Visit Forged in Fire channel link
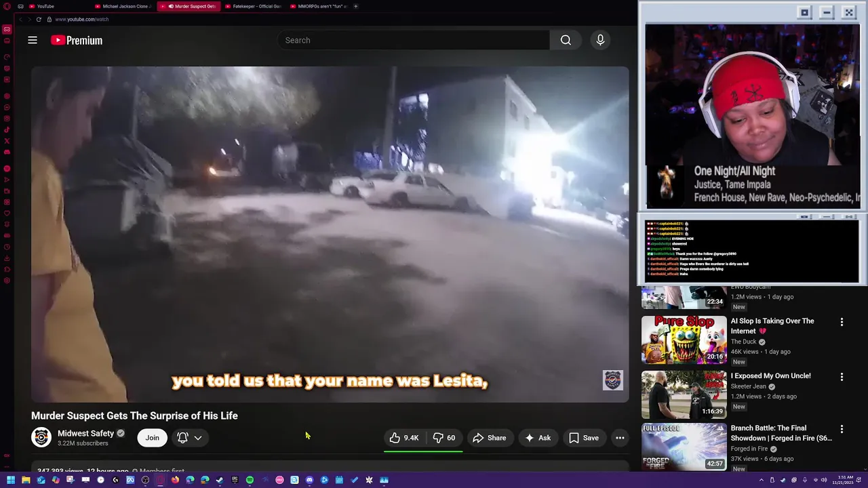Image resolution: width=868 pixels, height=488 pixels. pos(750,449)
